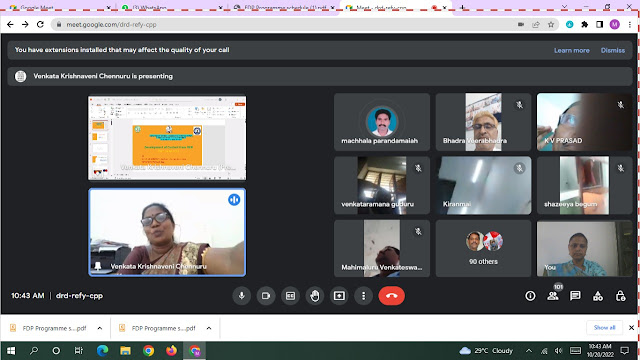Click muted mic icon on K V PRASAD tile
The image size is (640, 360).
[620, 105]
